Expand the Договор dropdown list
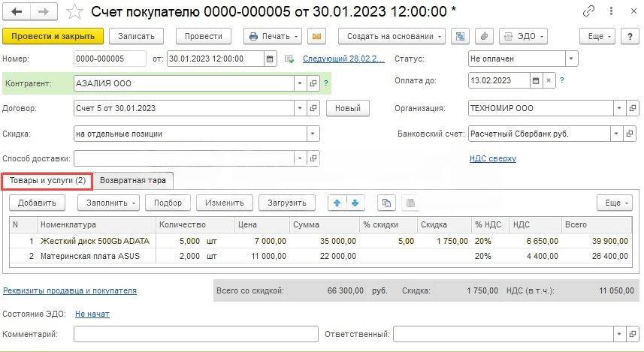The image size is (644, 352). (301, 108)
